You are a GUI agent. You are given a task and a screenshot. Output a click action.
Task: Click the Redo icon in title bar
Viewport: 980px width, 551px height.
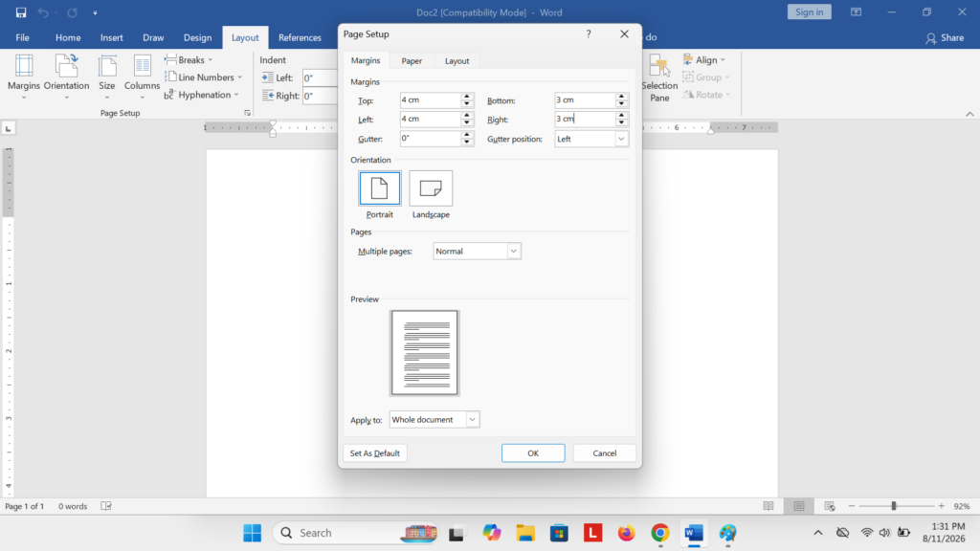point(72,12)
